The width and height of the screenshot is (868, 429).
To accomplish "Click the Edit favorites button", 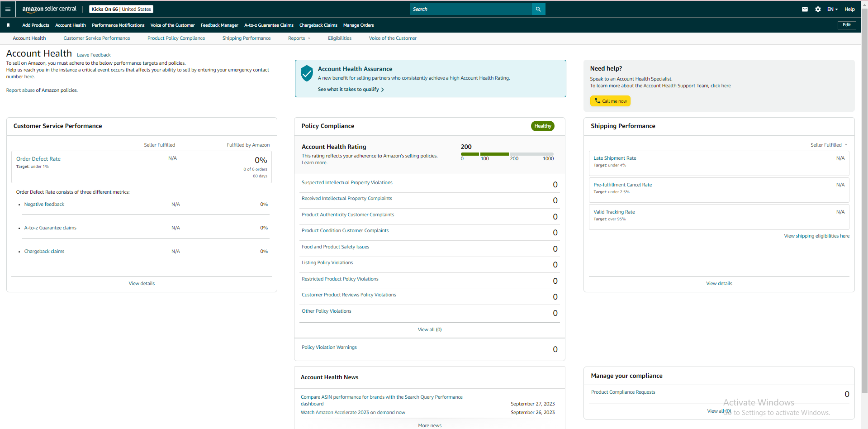I will (x=847, y=25).
